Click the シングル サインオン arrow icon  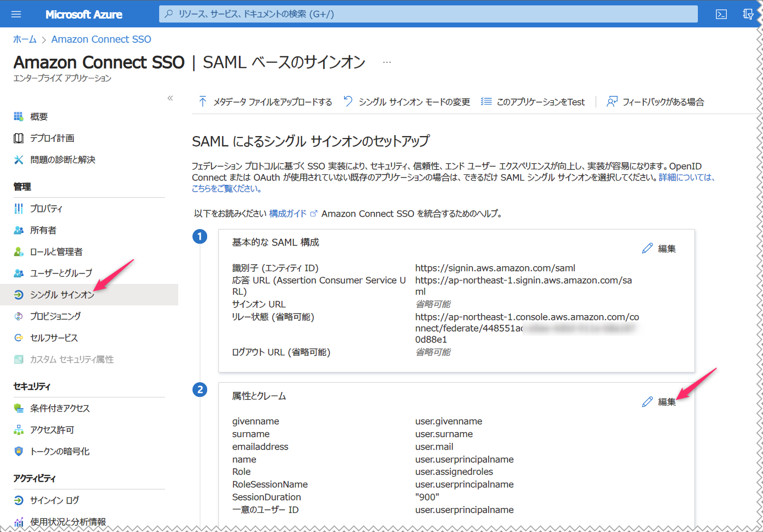click(x=19, y=295)
